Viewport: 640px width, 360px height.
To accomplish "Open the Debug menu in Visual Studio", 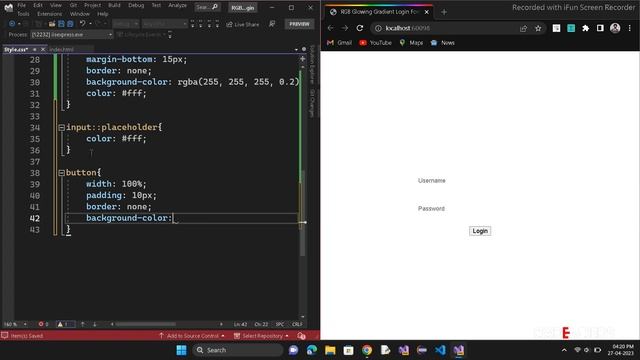I will 136,5.
